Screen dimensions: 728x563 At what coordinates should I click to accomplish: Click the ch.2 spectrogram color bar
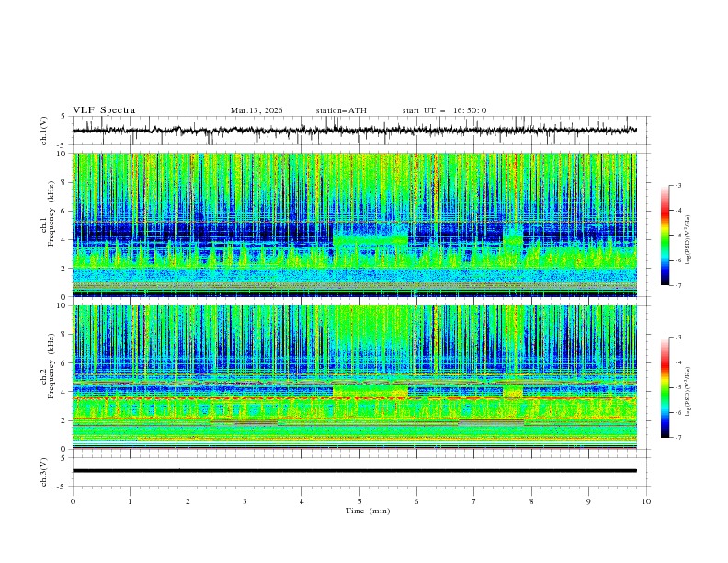(x=665, y=387)
